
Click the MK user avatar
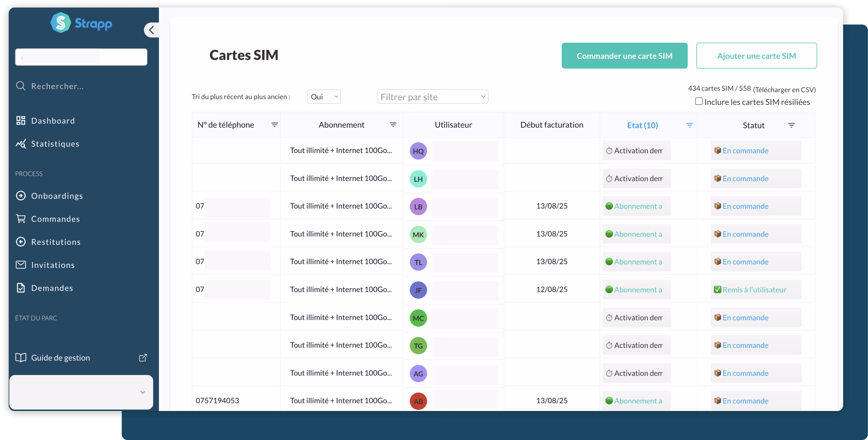[418, 234]
